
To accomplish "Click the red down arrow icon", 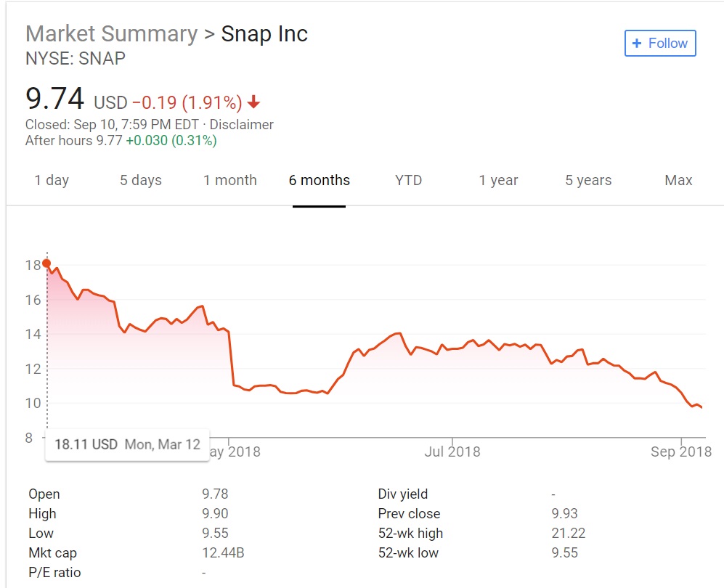I will point(253,101).
